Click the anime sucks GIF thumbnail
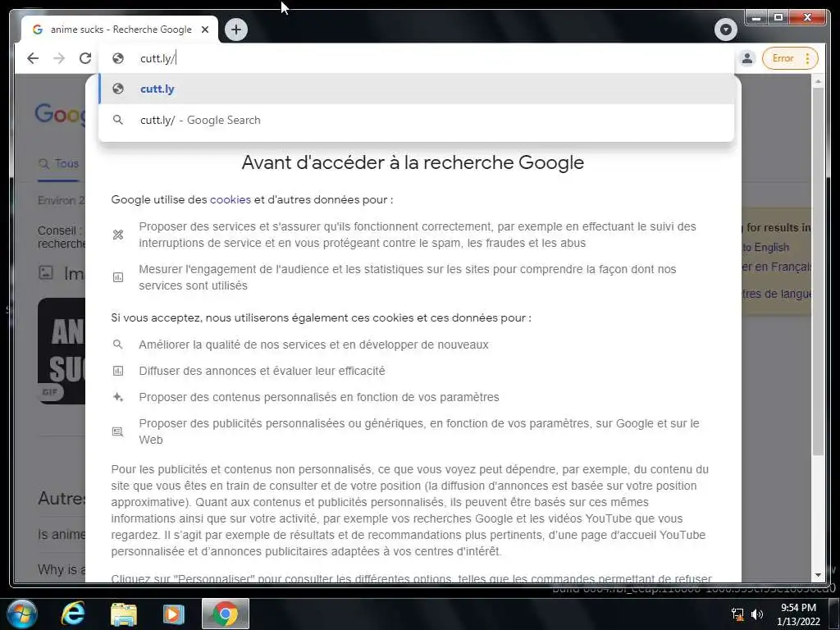This screenshot has width=840, height=630. 61,351
